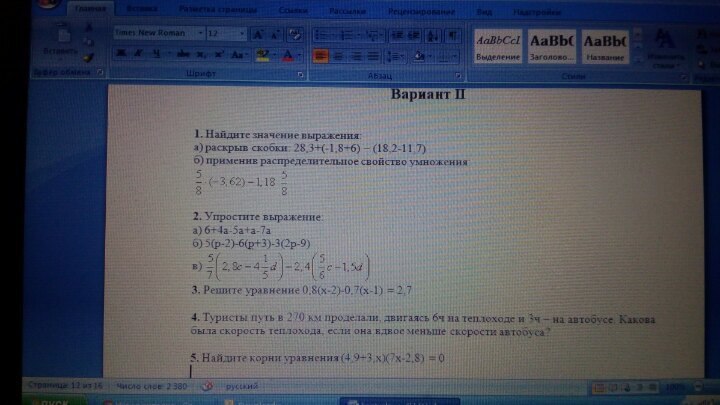The width and height of the screenshot is (720, 405).
Task: Toggle Bold (Ж) formatting
Action: [121, 54]
